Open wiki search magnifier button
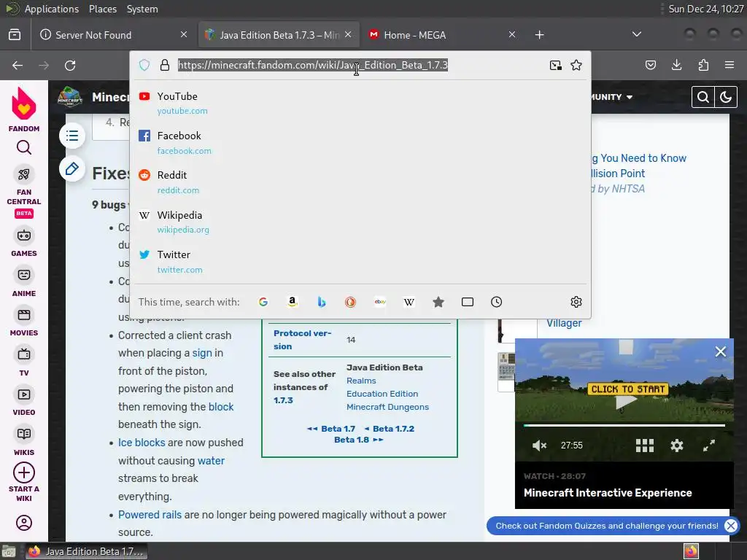The image size is (747, 560). click(703, 97)
